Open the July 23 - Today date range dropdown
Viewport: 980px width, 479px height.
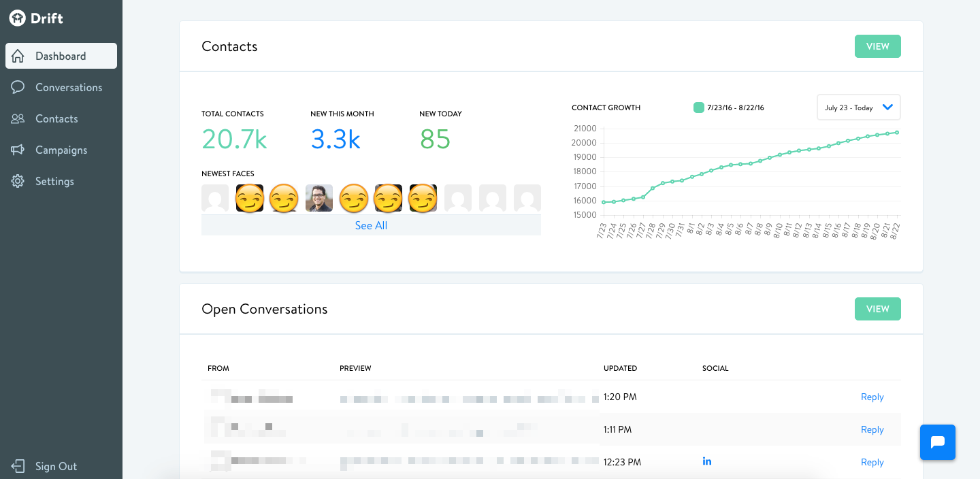(858, 107)
